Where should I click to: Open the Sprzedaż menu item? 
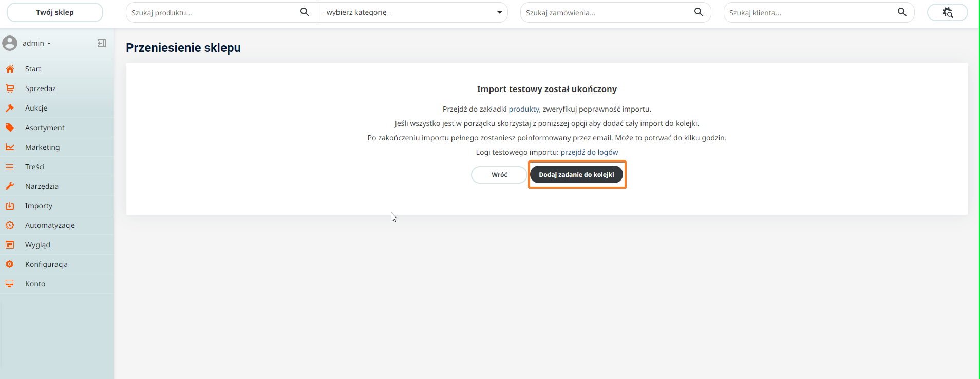pos(56,88)
